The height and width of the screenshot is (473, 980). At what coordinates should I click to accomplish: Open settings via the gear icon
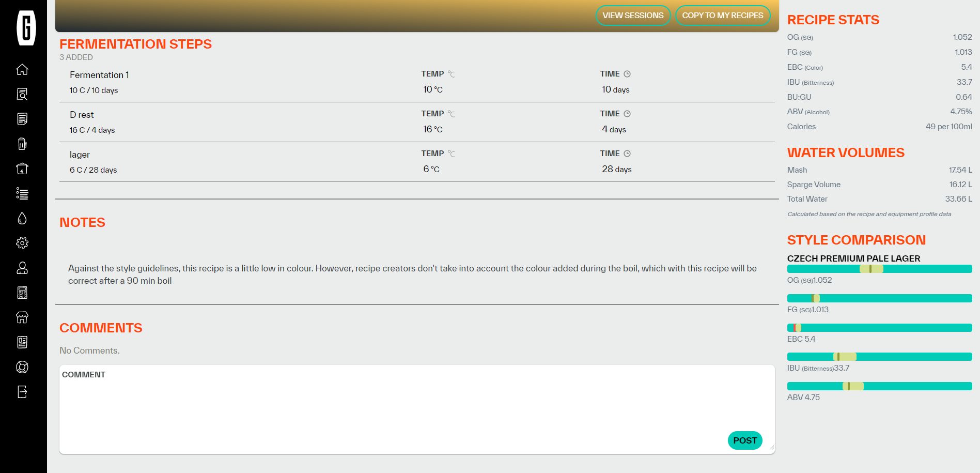click(22, 243)
